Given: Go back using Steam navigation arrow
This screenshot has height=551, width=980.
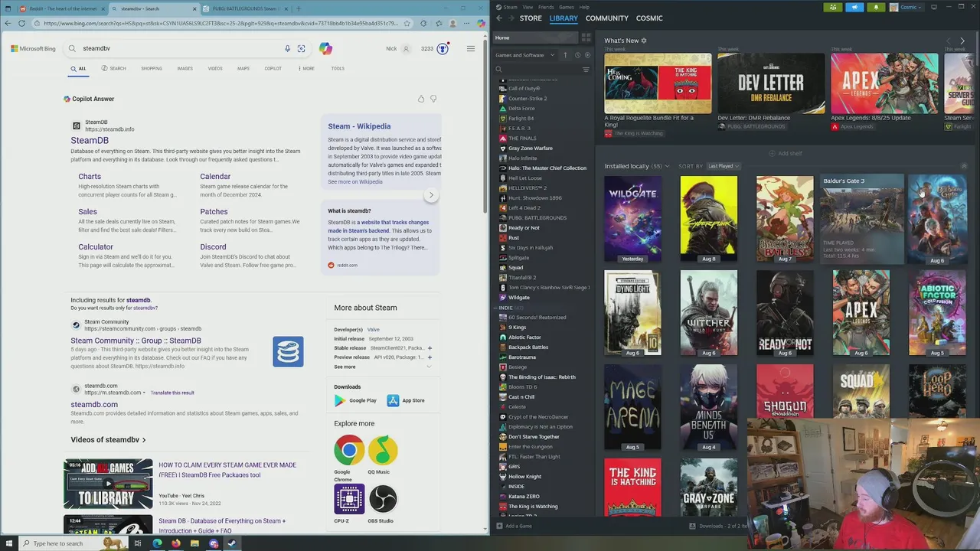Looking at the screenshot, I should tap(498, 18).
